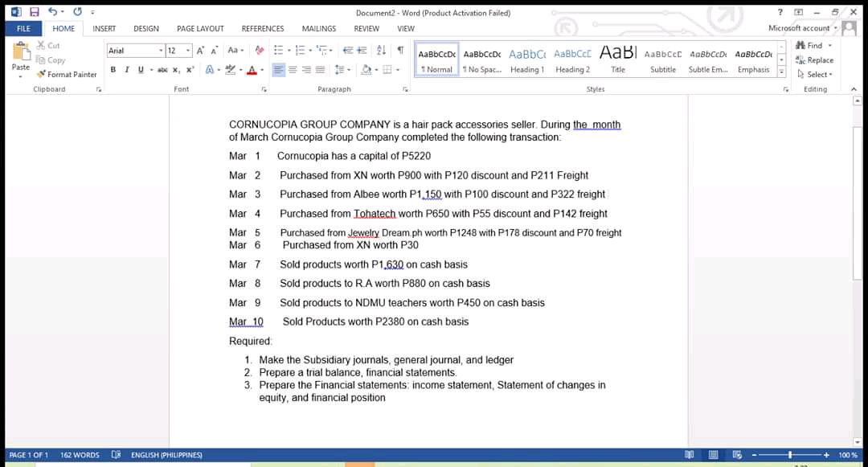
Task: Open the Arial font name dropdown
Action: click(161, 51)
